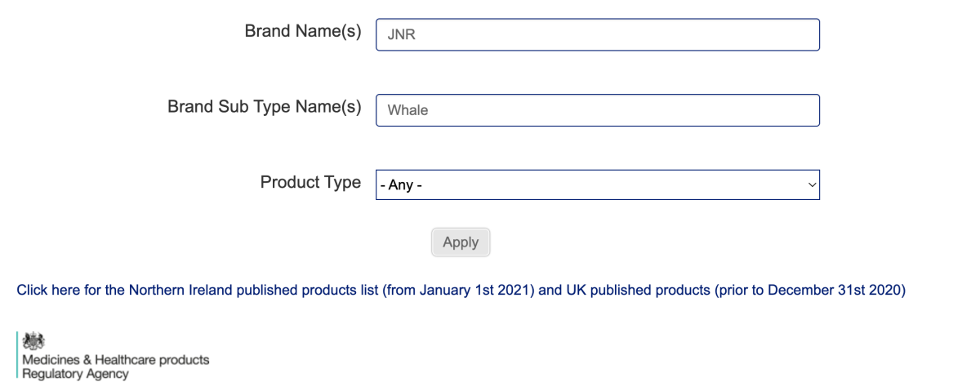Open the Northern Ireland published products link
980x391 pixels.
pos(461,290)
